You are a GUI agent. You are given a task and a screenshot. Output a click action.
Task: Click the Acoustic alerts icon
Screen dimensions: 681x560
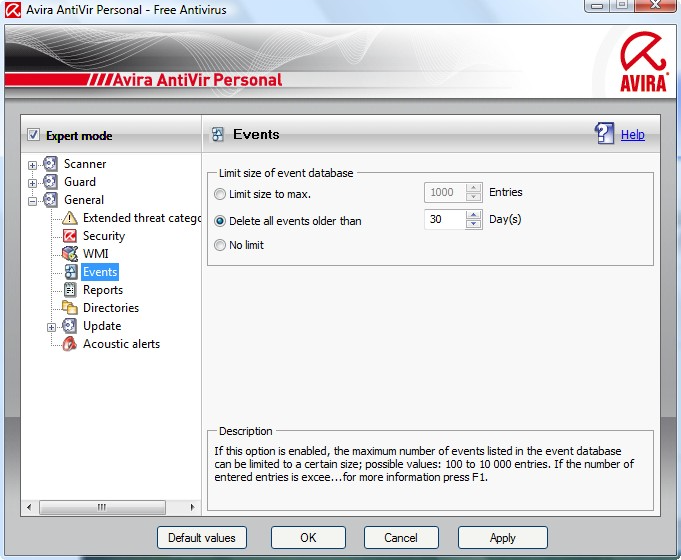click(x=69, y=344)
